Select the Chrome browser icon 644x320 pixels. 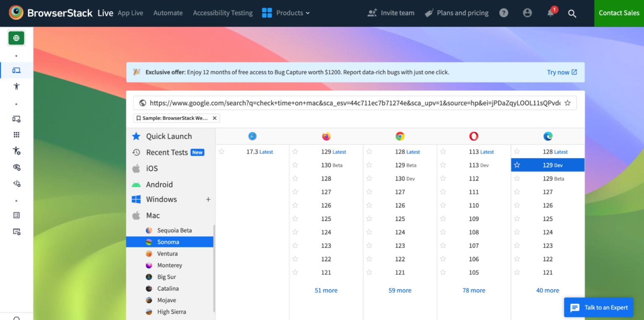click(400, 136)
